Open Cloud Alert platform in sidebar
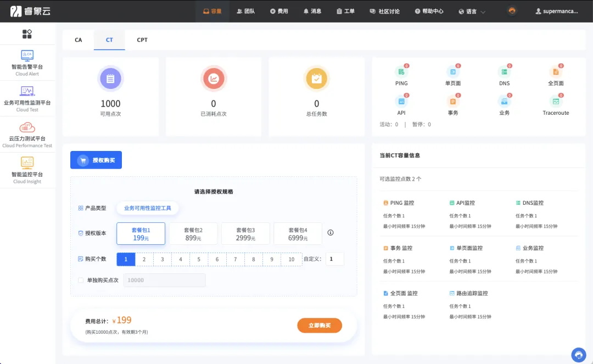 27,63
